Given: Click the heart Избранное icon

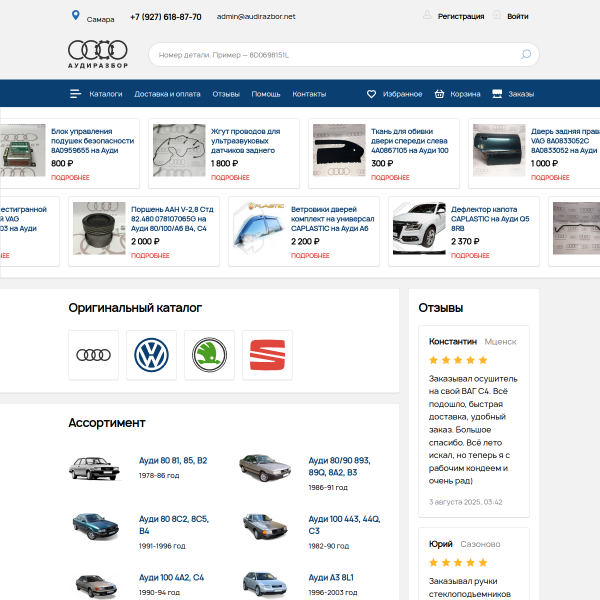Looking at the screenshot, I should (371, 94).
